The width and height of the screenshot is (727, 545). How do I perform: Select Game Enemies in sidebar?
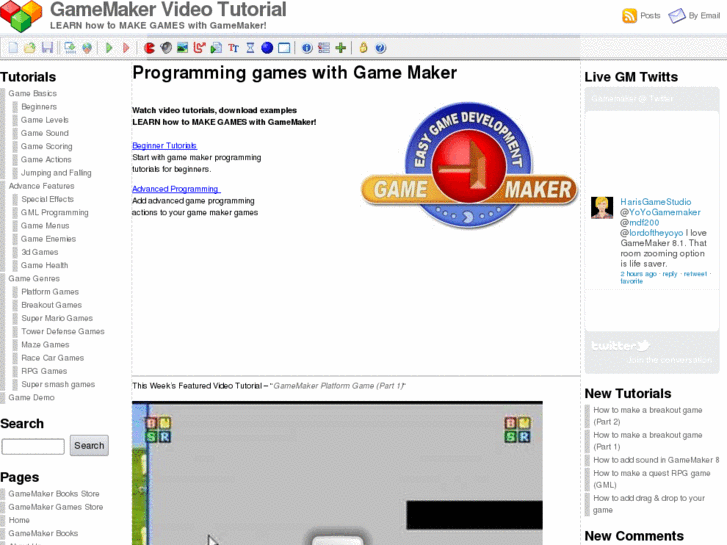click(48, 239)
